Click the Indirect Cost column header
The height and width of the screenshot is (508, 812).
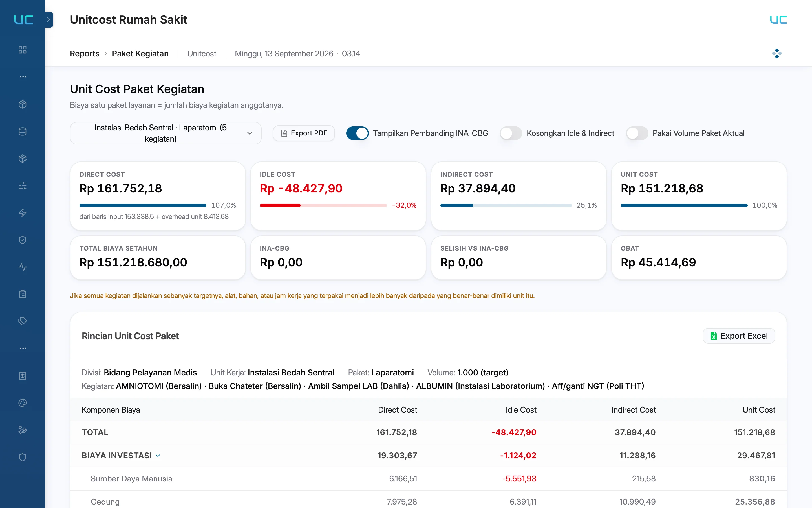click(634, 410)
